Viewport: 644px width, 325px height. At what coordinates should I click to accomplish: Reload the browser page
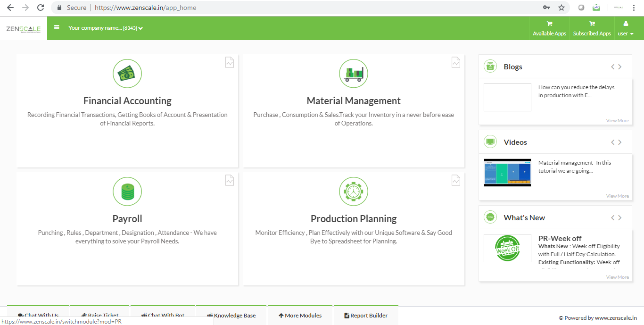[41, 8]
